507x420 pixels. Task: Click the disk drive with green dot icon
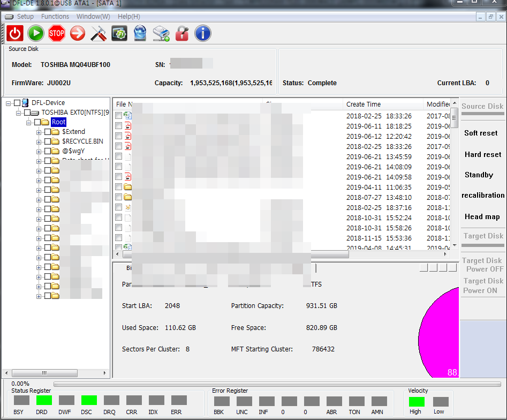161,34
